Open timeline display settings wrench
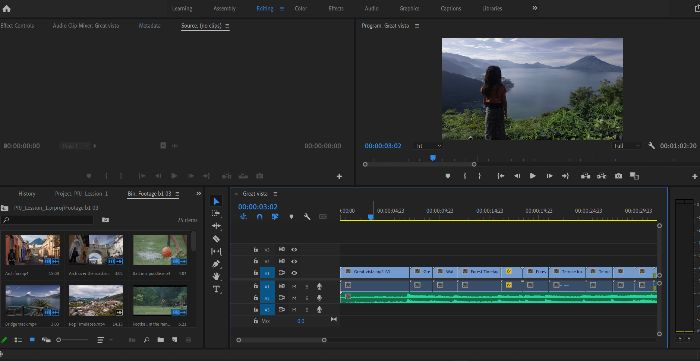The height and width of the screenshot is (361, 700). pos(307,217)
